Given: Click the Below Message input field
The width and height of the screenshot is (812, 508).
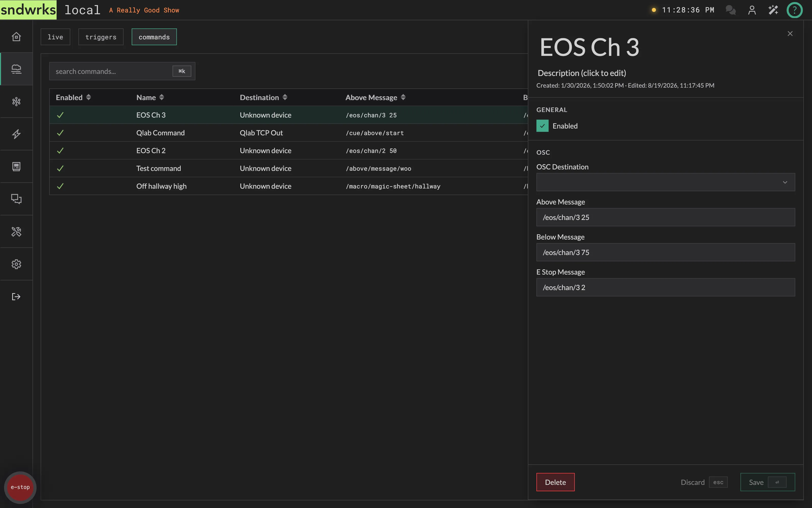Looking at the screenshot, I should 665,252.
